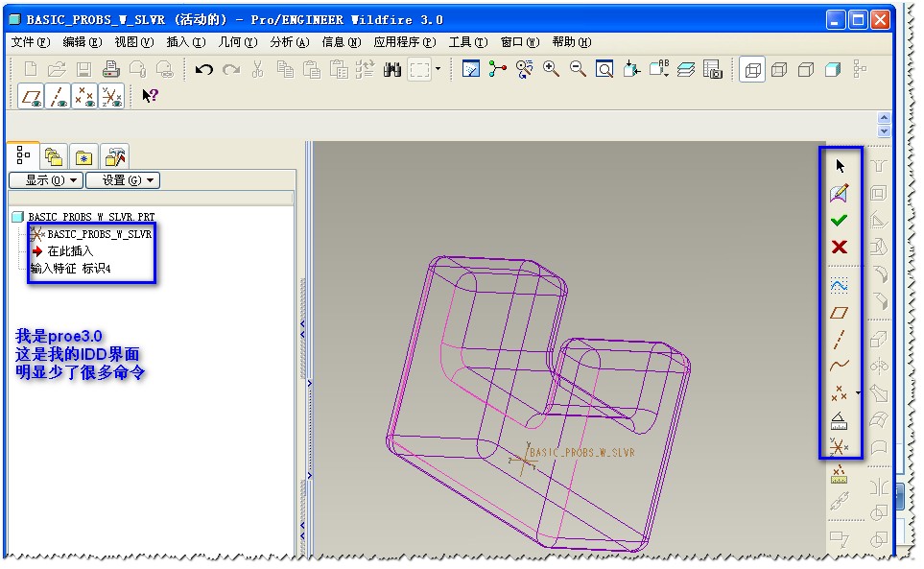Viewport: 924px width, 569px height.
Task: Open the 显示(O) dropdown
Action: coord(46,180)
